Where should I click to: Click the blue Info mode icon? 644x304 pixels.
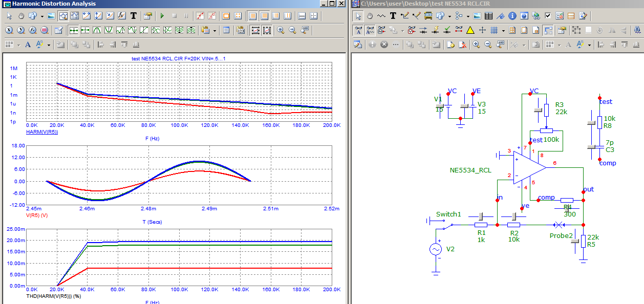[512, 16]
